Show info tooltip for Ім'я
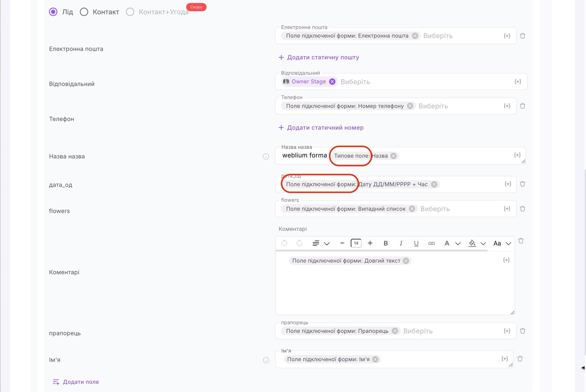This screenshot has width=586, height=392. (266, 360)
